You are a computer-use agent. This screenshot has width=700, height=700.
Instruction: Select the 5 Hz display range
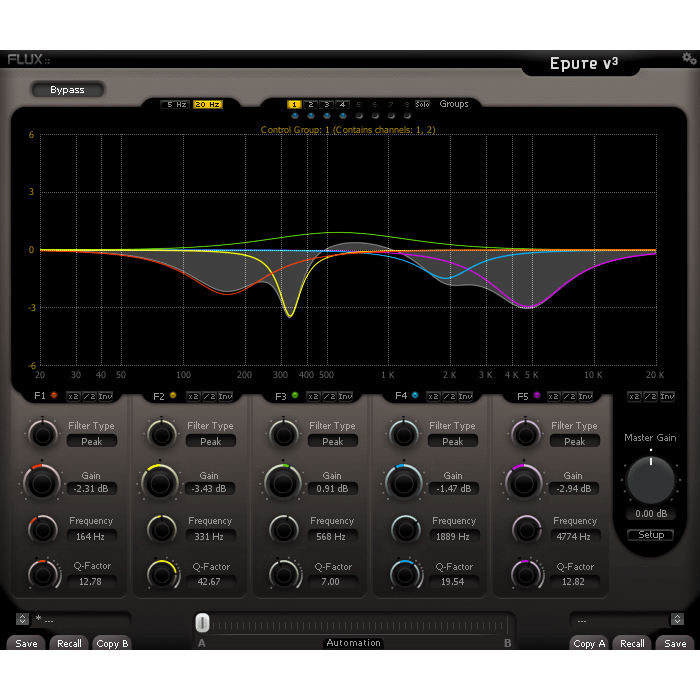pos(176,104)
